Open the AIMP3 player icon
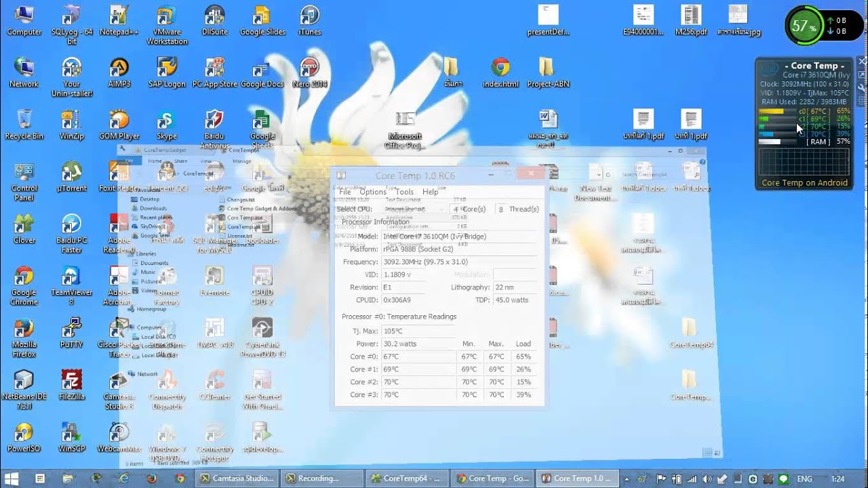 [119, 73]
